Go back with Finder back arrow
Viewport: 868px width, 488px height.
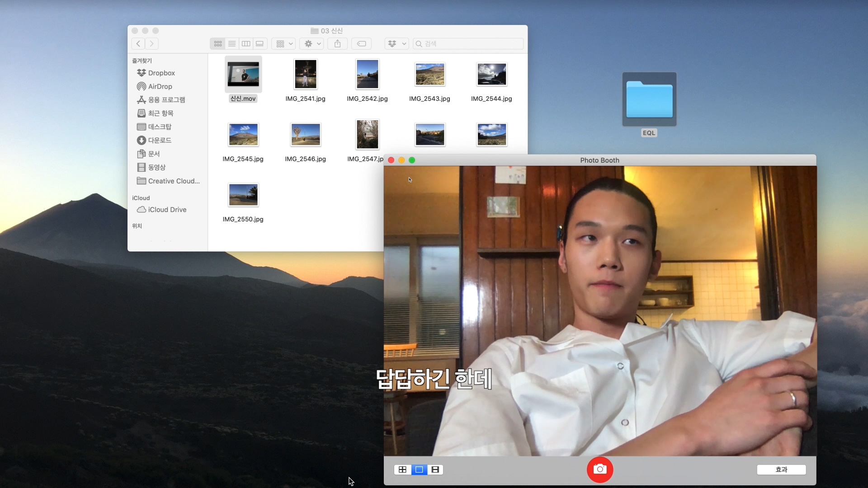tap(138, 44)
